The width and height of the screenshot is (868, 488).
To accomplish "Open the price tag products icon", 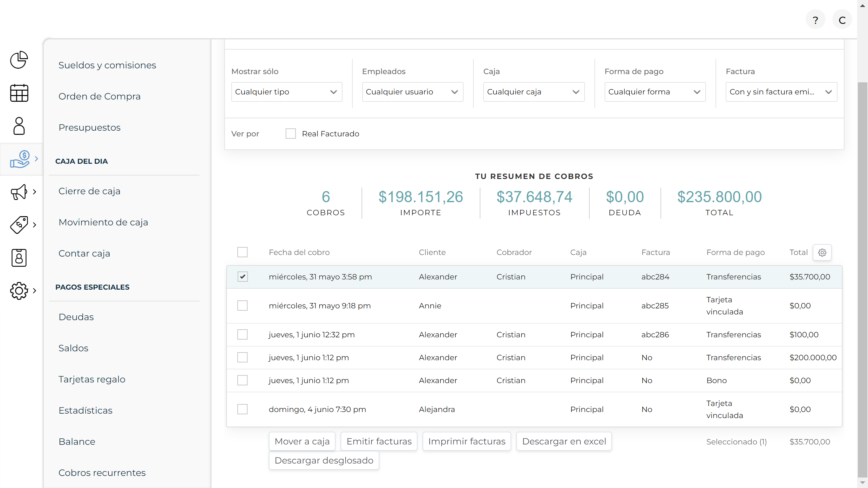I will pyautogui.click(x=19, y=225).
